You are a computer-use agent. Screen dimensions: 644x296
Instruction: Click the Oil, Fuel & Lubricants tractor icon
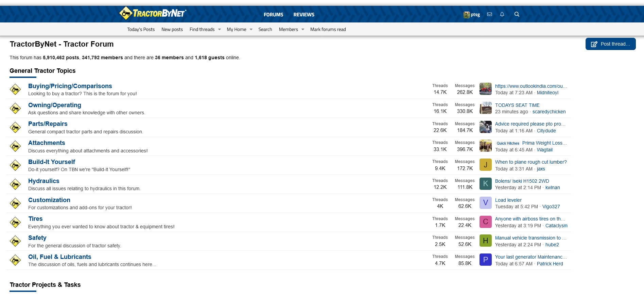click(15, 260)
